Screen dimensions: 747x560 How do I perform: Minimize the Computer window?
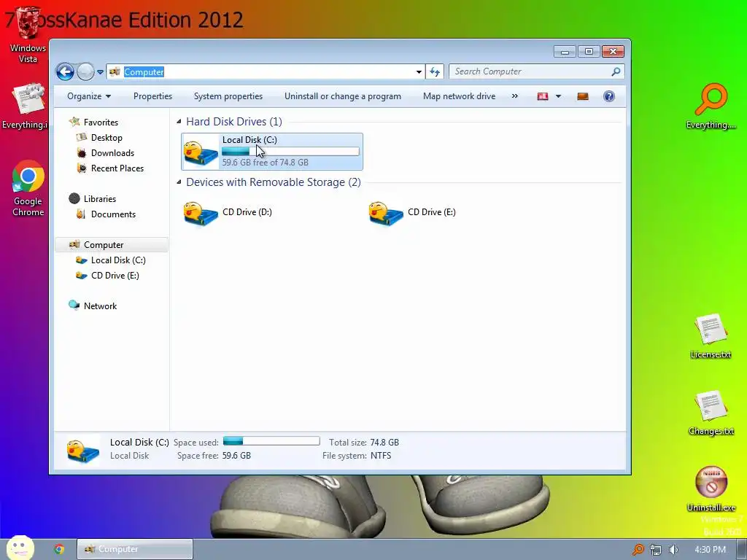click(565, 52)
